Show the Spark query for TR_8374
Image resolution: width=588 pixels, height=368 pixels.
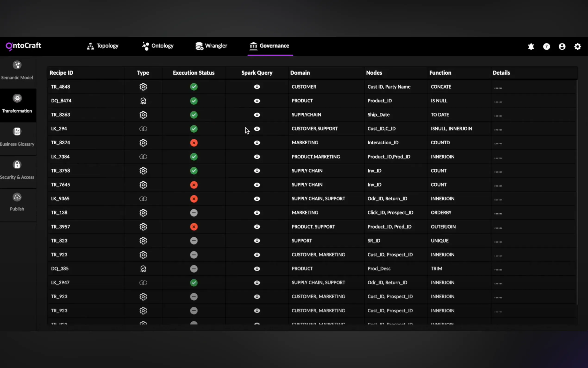[x=257, y=143]
